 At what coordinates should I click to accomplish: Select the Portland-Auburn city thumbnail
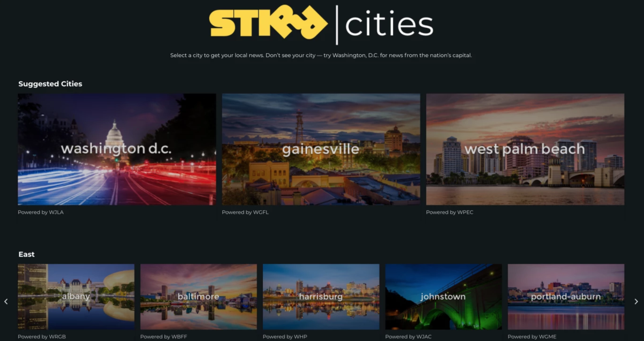pos(566,296)
